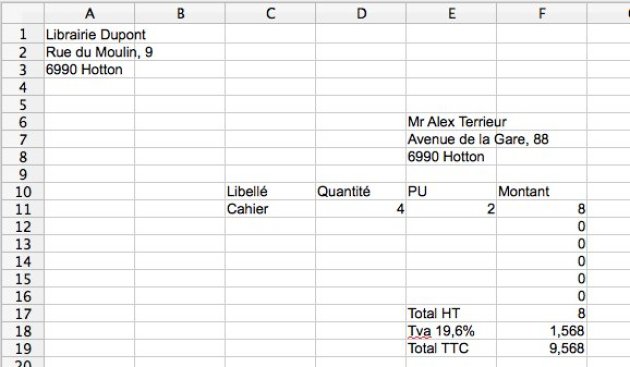
Task: Click the 1,568 Tva amount cell
Action: click(542, 331)
